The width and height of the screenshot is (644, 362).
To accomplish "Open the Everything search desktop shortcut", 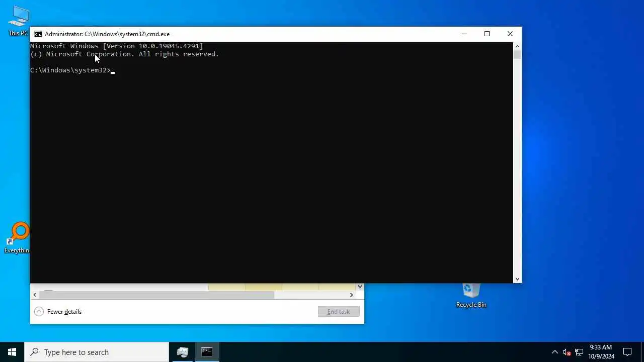I will tap(18, 238).
